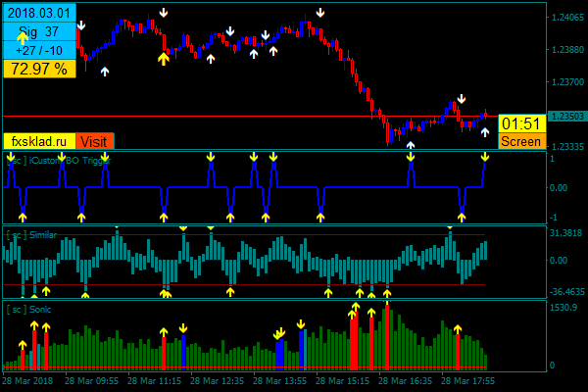Click the 1.24065 price axis label
Screen dimensions: 588x392
coord(568,18)
